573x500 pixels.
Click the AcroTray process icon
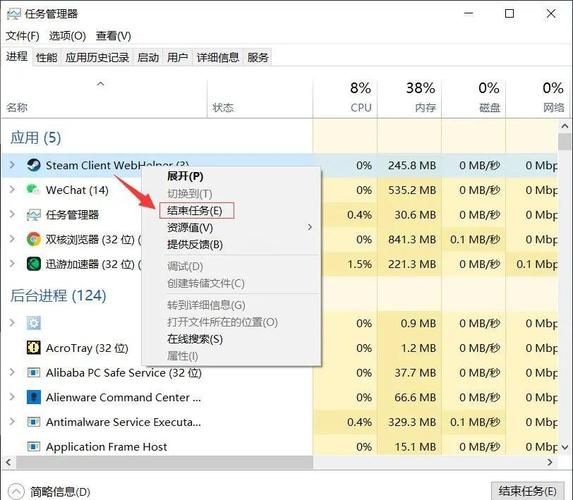[x=34, y=348]
